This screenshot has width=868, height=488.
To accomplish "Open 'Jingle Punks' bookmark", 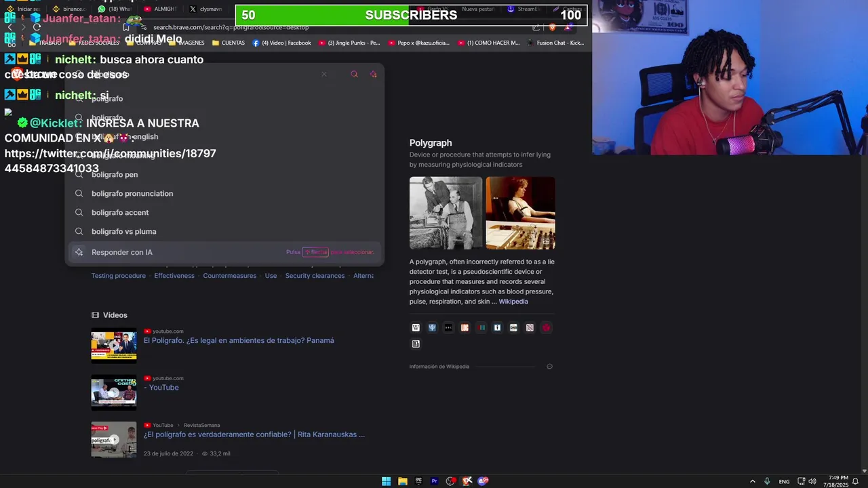I will tap(349, 43).
